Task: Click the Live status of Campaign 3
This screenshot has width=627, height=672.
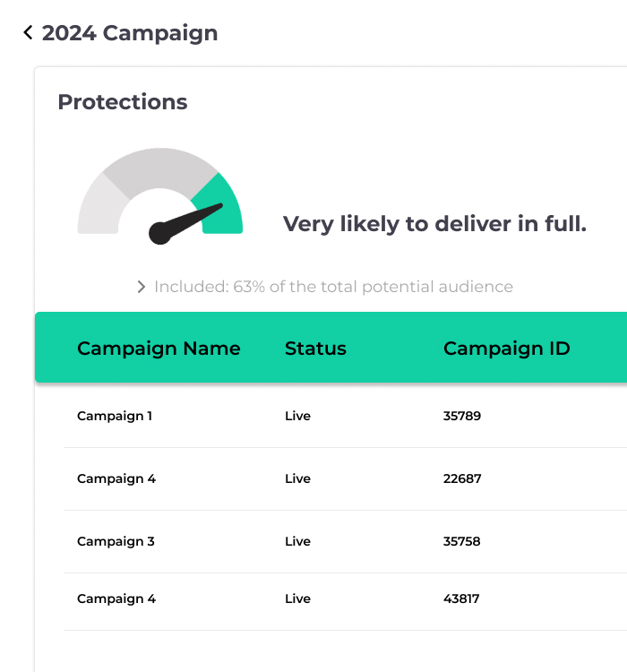Action: 297,542
